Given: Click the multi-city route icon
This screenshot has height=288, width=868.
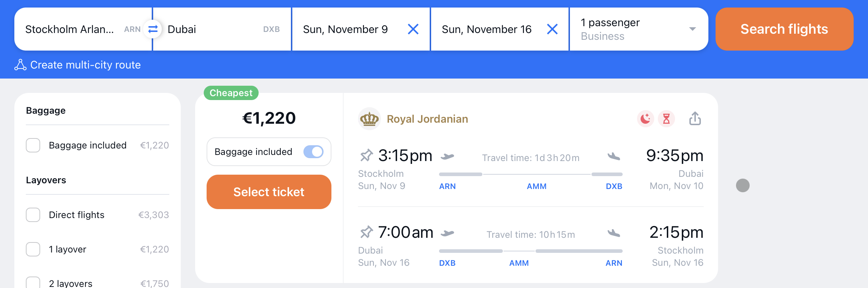Looking at the screenshot, I should (x=20, y=65).
